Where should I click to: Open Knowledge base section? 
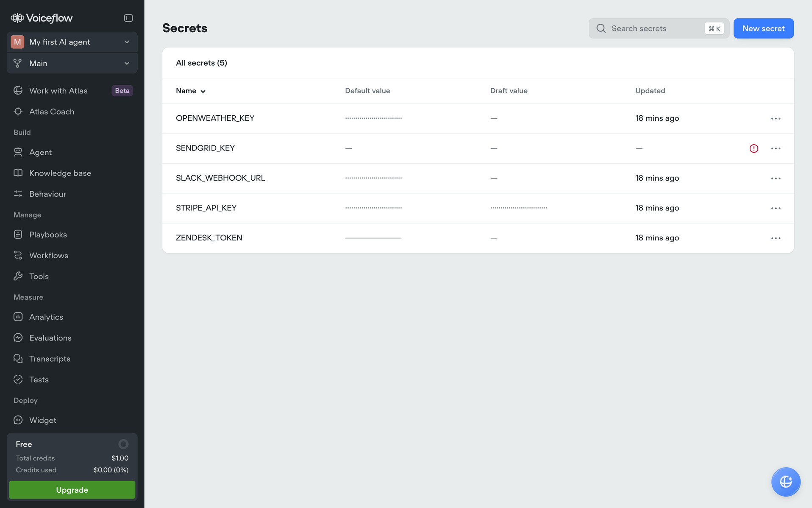coord(72,173)
